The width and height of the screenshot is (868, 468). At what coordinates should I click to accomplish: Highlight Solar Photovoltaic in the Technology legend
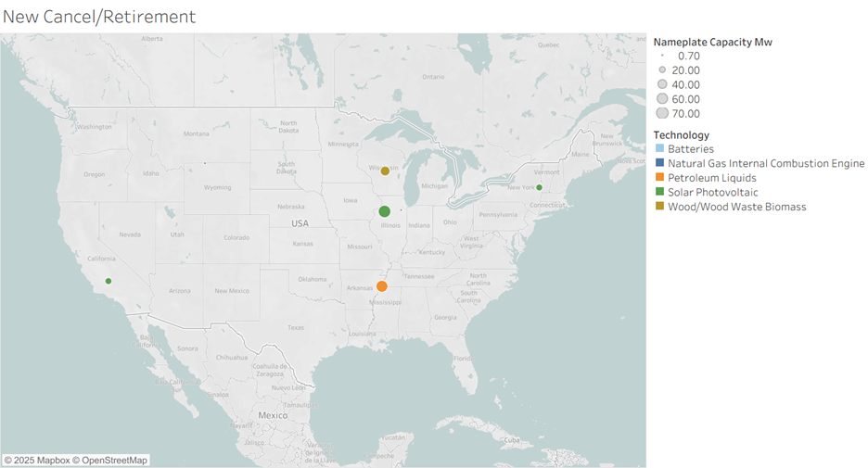[712, 192]
